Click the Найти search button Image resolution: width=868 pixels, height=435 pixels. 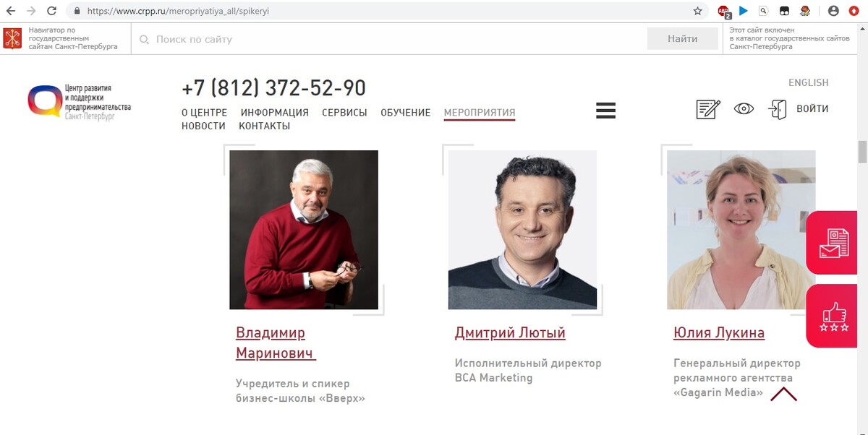[x=683, y=39]
